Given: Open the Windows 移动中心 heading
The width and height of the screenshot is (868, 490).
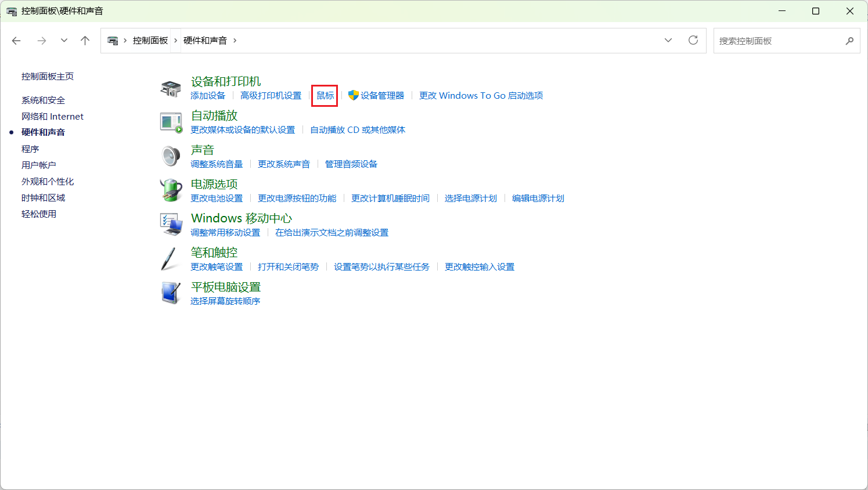Looking at the screenshot, I should click(242, 218).
